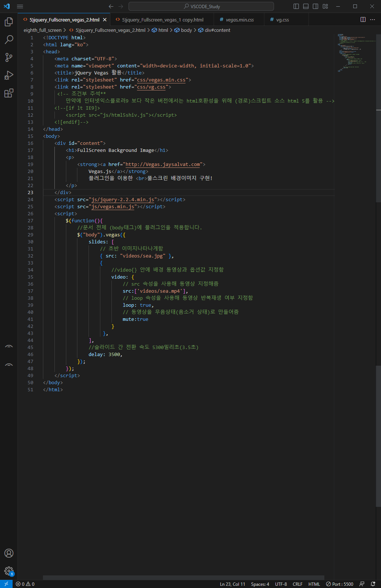Change line endings via CRLF
This screenshot has height=588, width=381.
298,584
